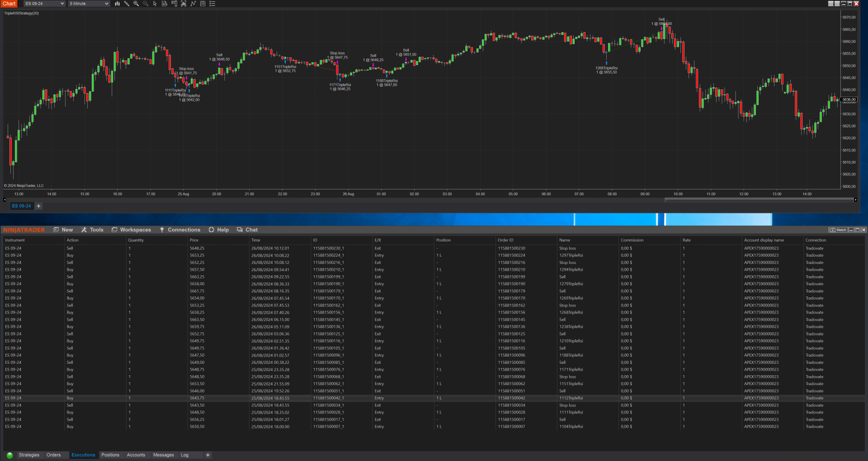Open the chart properties list icon

click(x=212, y=4)
